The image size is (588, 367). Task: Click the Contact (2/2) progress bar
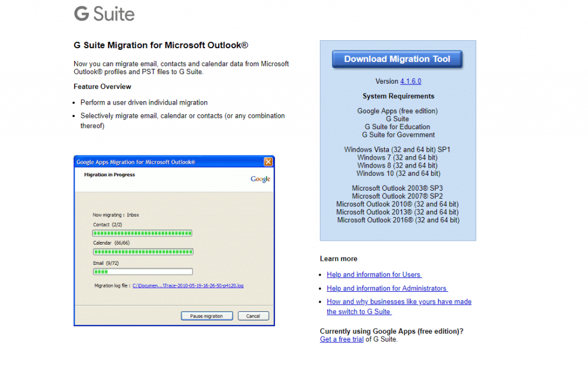point(142,233)
